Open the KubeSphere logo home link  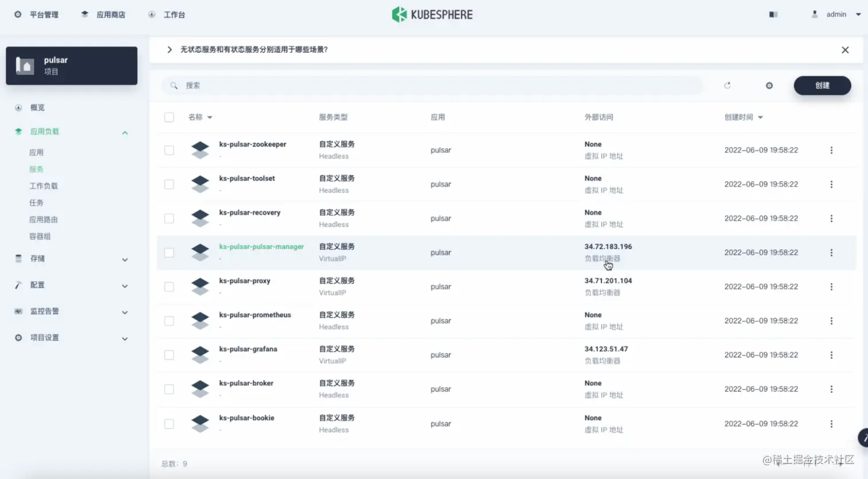click(x=432, y=14)
